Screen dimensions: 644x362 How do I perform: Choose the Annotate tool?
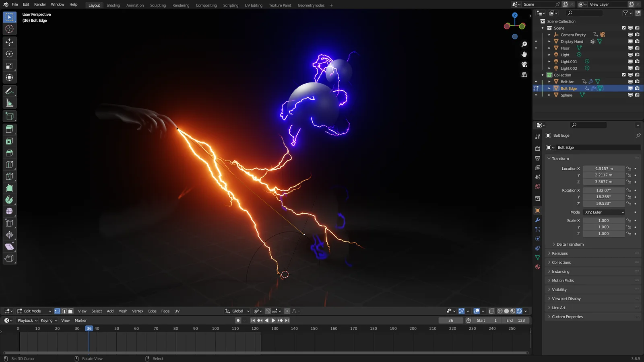coord(9,90)
